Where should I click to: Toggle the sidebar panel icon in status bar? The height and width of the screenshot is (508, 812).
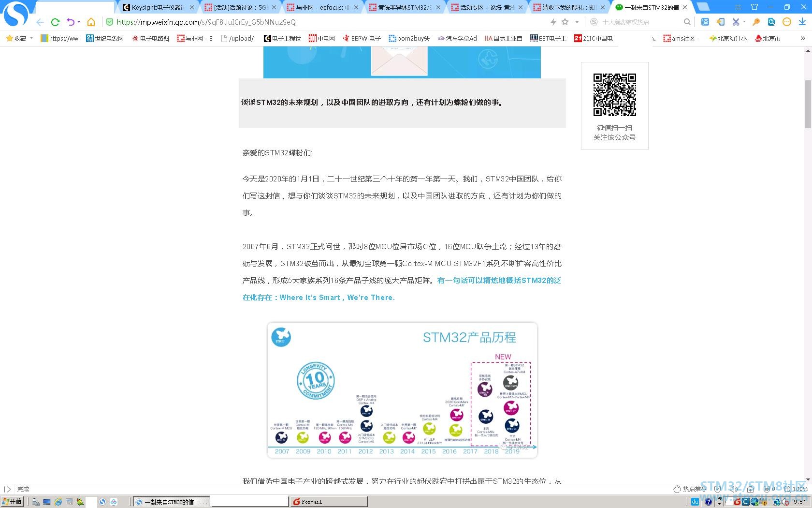(7, 489)
